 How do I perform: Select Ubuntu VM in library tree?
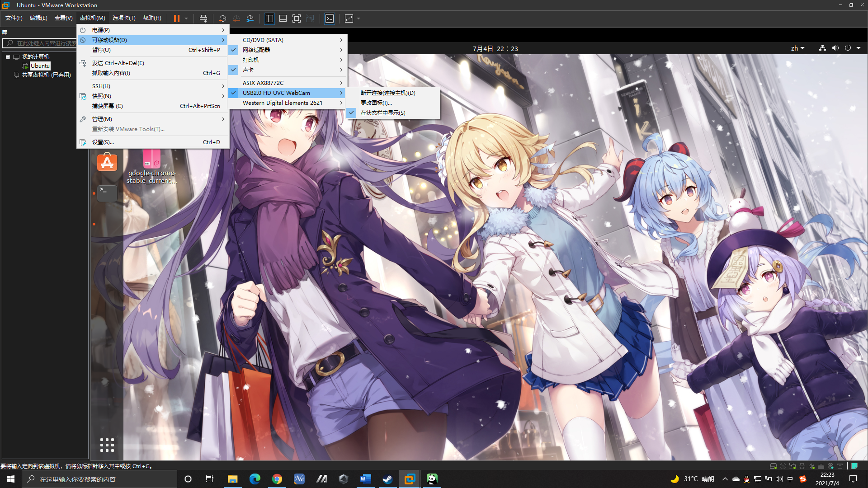click(40, 66)
